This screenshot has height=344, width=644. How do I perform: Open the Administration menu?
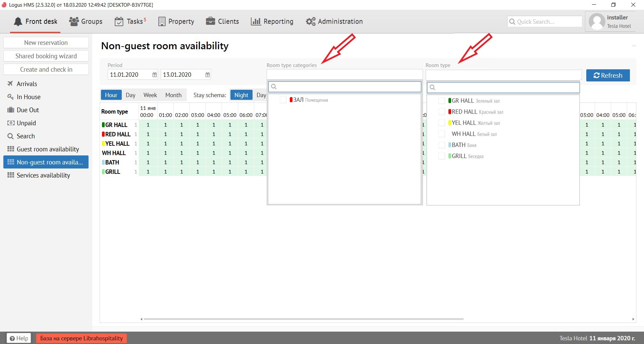(334, 21)
